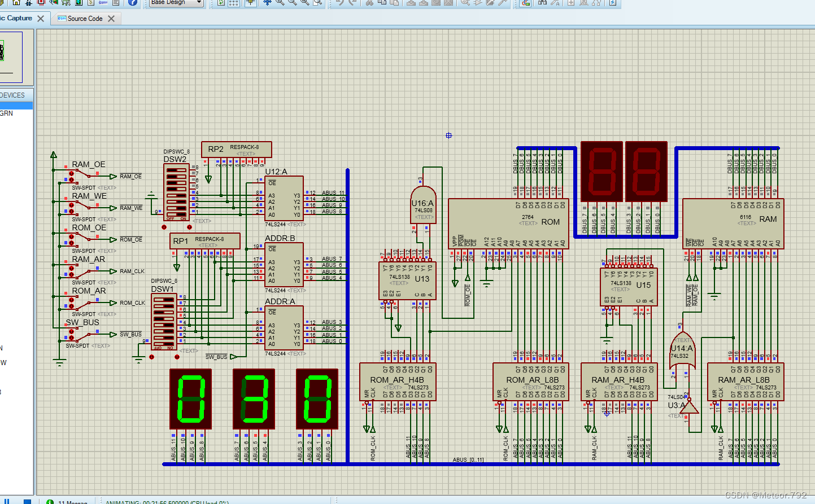This screenshot has height=504, width=815.
Task: Click the Zoom Out magnifier icon
Action: (292, 2)
